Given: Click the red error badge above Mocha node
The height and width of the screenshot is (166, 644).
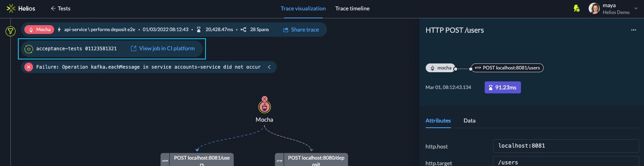Looking at the screenshot, I should pyautogui.click(x=265, y=99).
